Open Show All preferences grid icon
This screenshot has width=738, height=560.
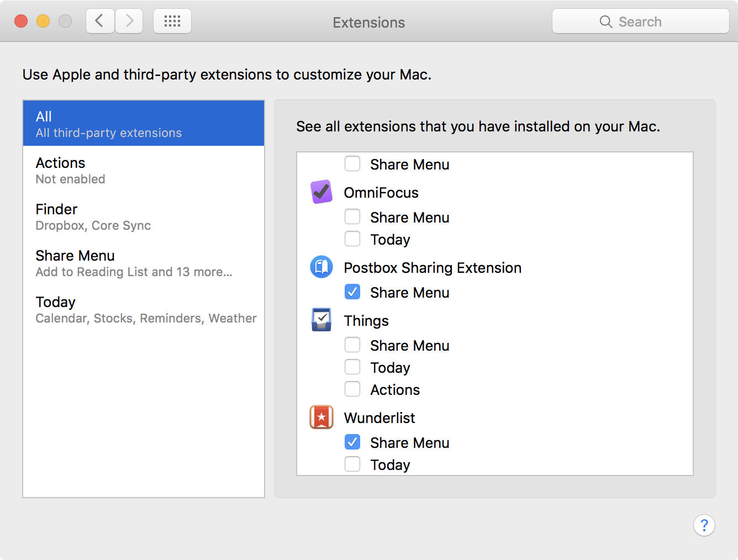coord(172,20)
